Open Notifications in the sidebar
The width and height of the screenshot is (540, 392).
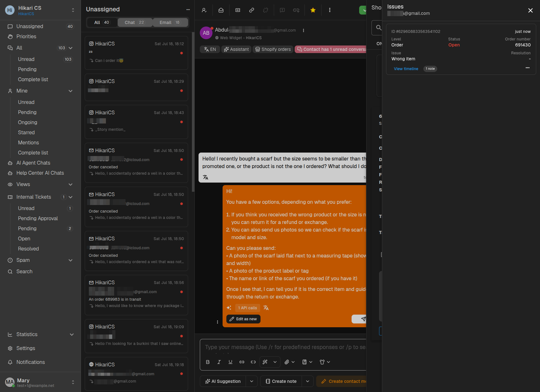31,362
